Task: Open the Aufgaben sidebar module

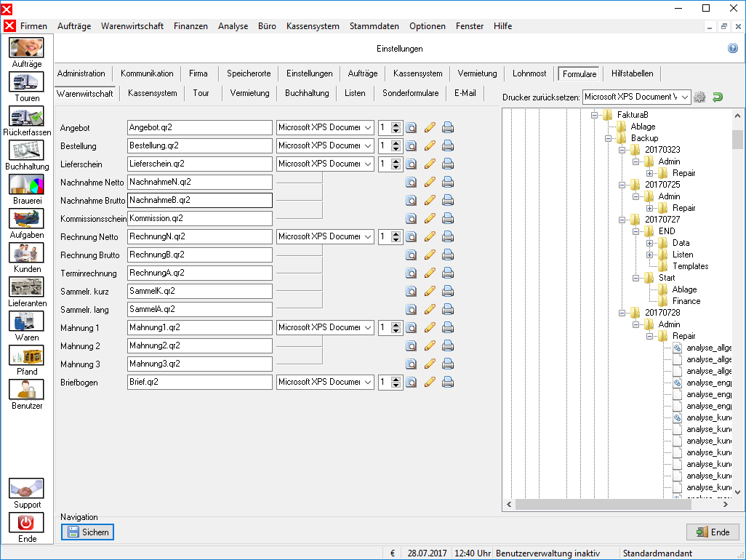Action: point(27,223)
